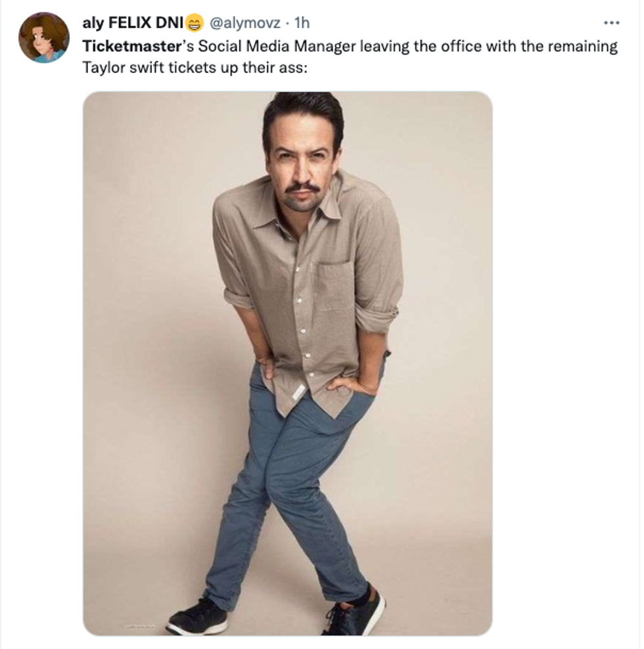Click the left black sneaker in the photo

pos(196,618)
